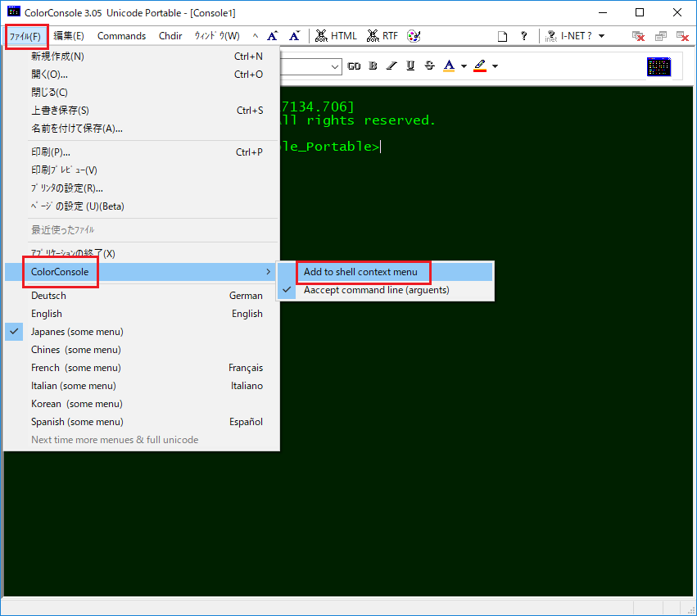This screenshot has width=697, height=616.
Task: Expand the I-NET ? dropdown arrow
Action: coord(601,36)
